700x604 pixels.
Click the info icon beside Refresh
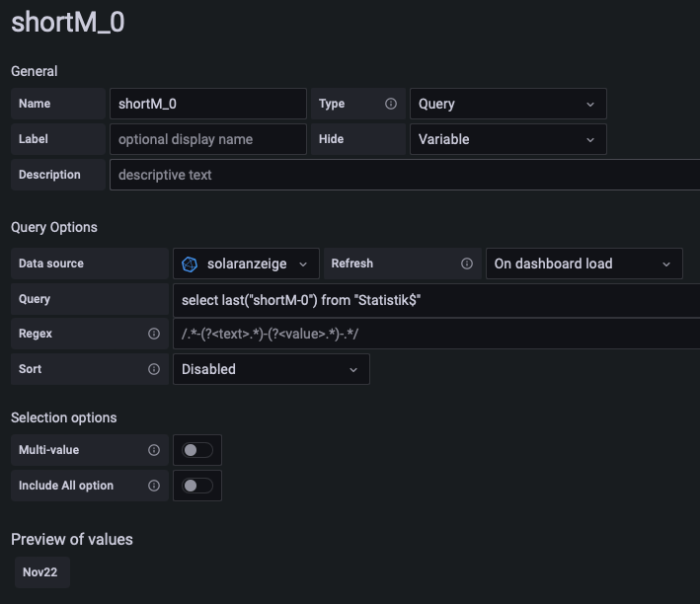(467, 264)
